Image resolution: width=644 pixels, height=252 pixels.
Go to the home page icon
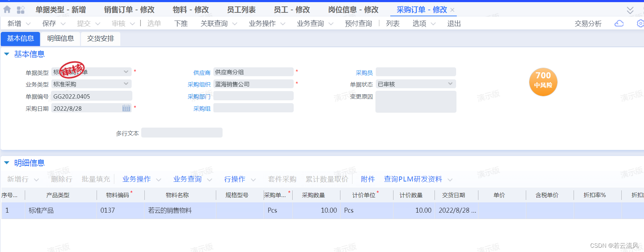[x=7, y=10]
